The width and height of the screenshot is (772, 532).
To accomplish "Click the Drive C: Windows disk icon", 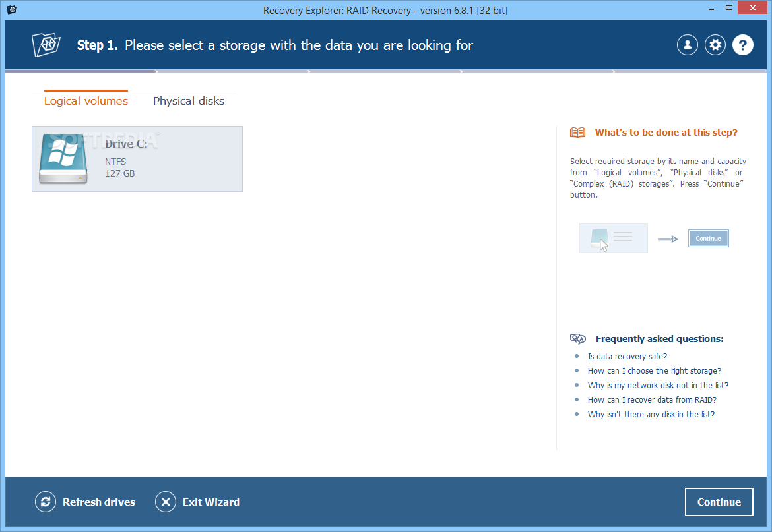I will 63,159.
